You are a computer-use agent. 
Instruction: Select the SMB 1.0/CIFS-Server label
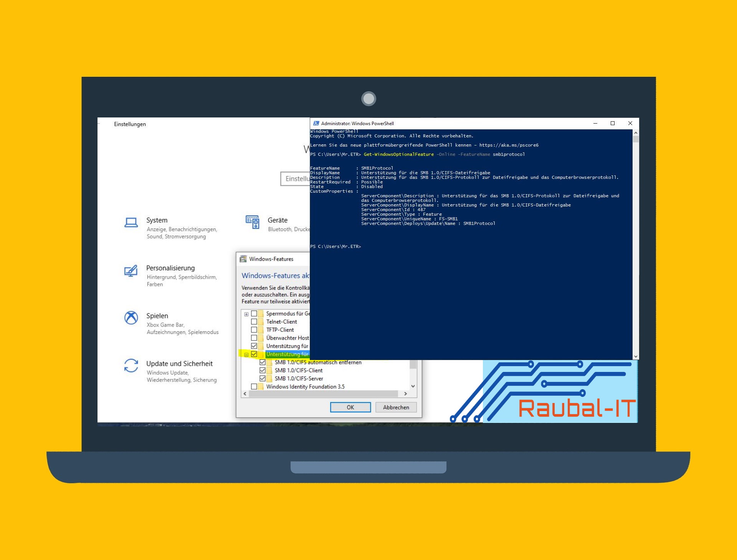(x=299, y=378)
